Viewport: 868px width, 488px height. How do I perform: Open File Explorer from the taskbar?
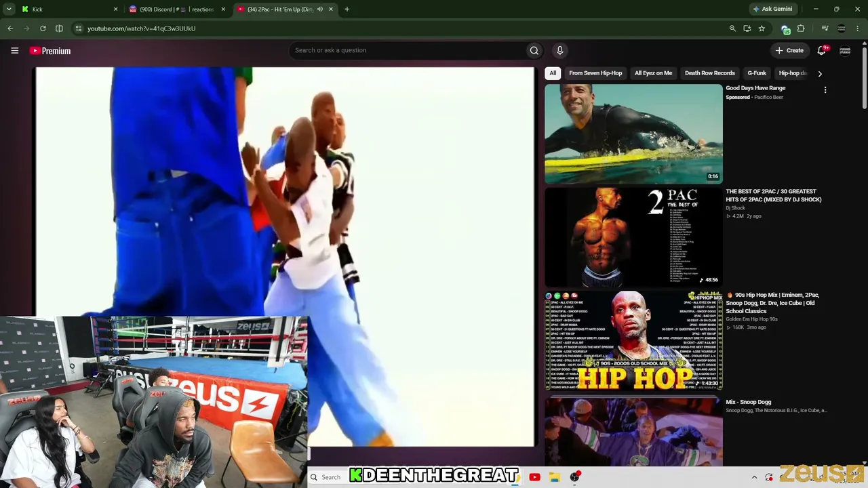tap(555, 477)
